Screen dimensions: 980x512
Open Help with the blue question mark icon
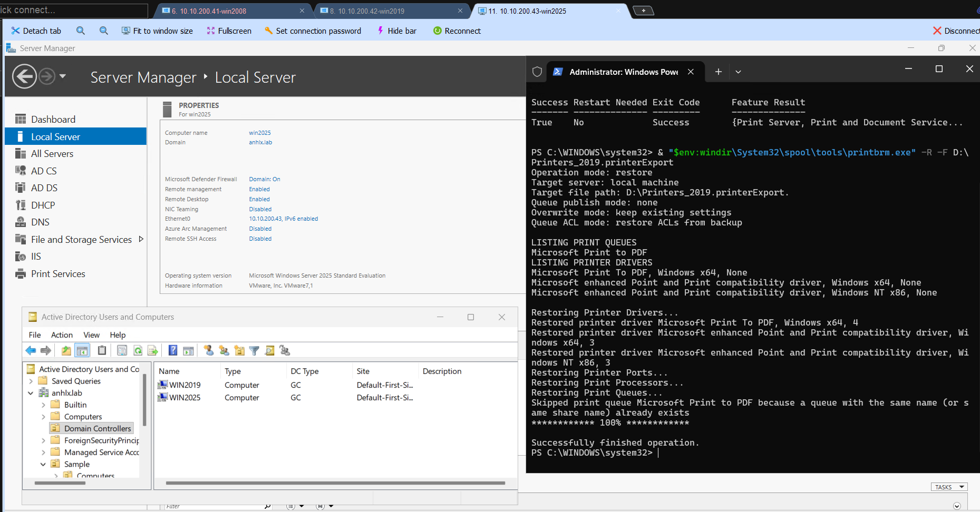[x=173, y=350]
